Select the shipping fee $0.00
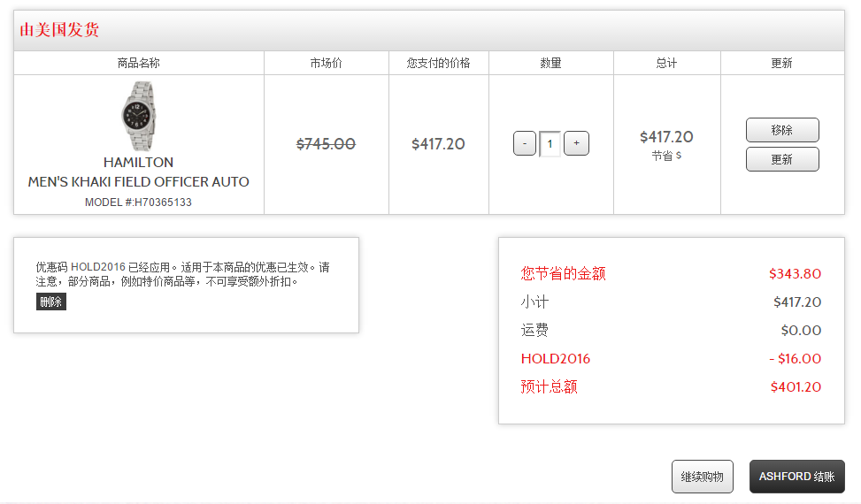Image resolution: width=861 pixels, height=504 pixels. tap(801, 330)
